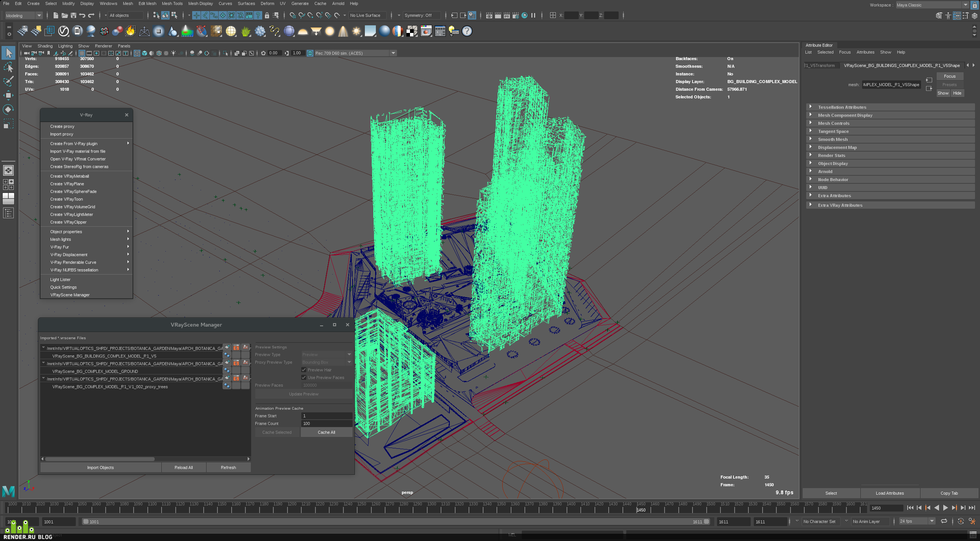
Task: Toggle the workspace lock icon
Action: pos(975,5)
